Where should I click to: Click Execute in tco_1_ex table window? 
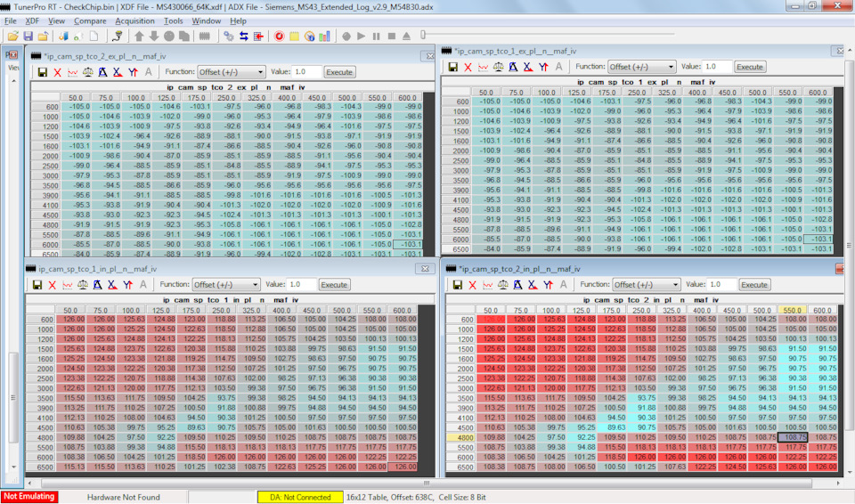click(750, 67)
